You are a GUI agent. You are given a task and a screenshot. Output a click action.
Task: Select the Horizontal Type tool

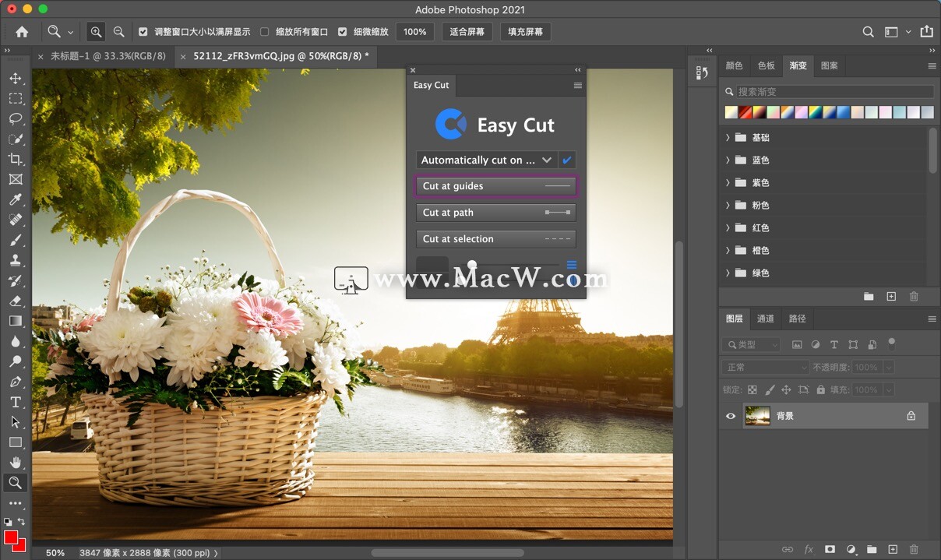pos(16,402)
